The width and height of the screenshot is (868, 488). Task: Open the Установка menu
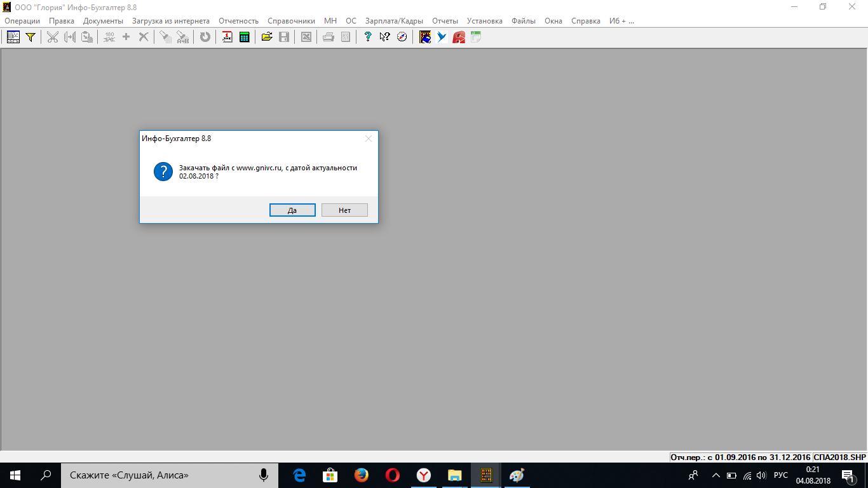485,21
